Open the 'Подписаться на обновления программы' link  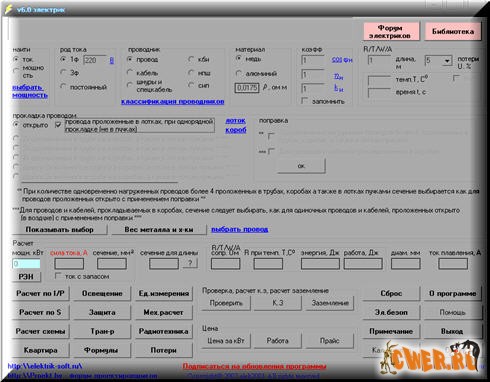coord(254,366)
